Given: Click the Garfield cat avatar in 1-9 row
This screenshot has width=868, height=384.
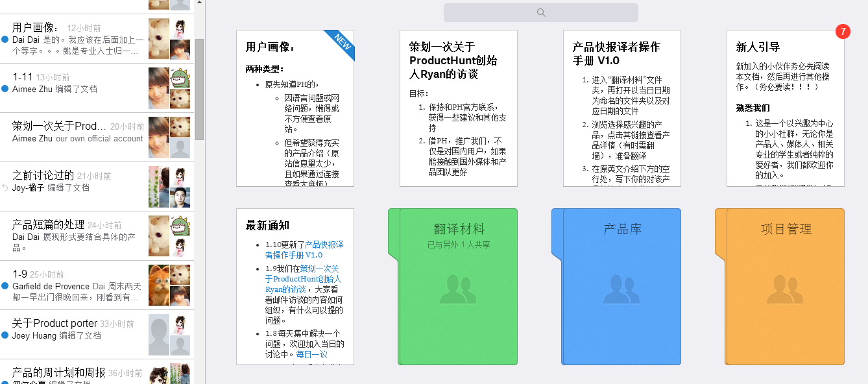Looking at the screenshot, I should coord(158,285).
